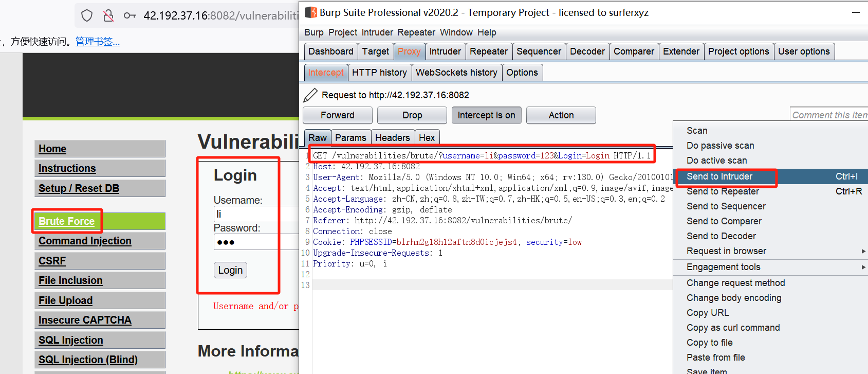868x374 pixels.
Task: Open the Project menu
Action: 343,32
